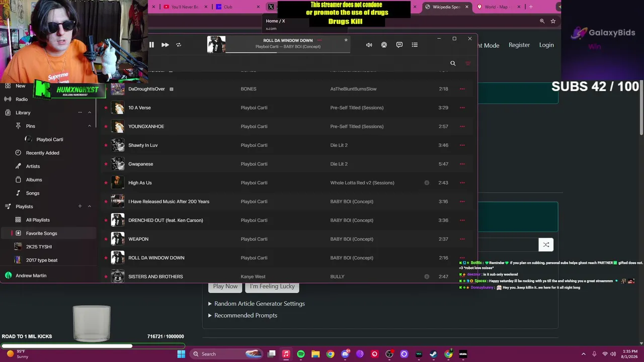
Task: Toggle favorite star for WEAPON
Action: 106,239
